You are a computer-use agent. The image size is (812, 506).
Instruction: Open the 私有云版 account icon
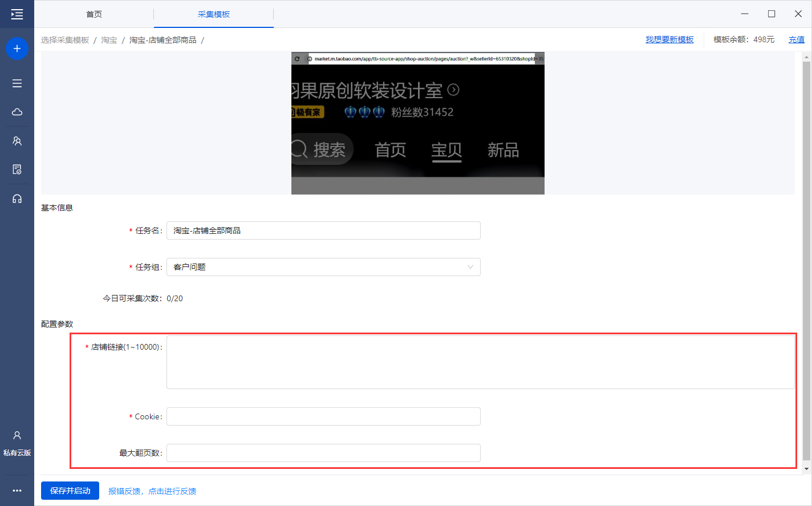(x=17, y=443)
